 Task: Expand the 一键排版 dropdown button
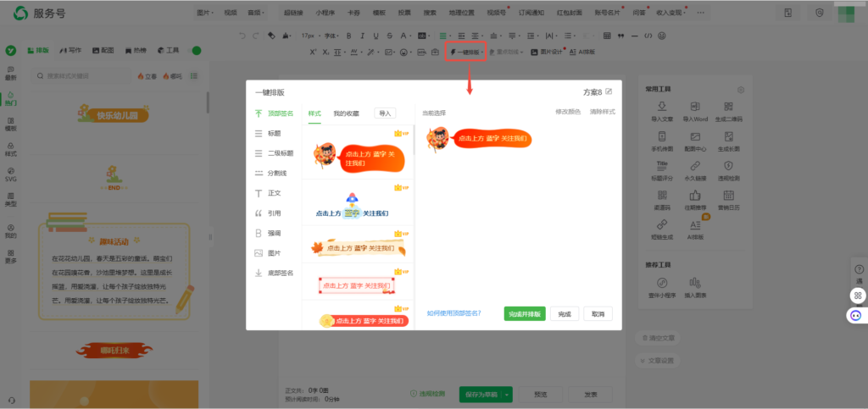click(466, 52)
